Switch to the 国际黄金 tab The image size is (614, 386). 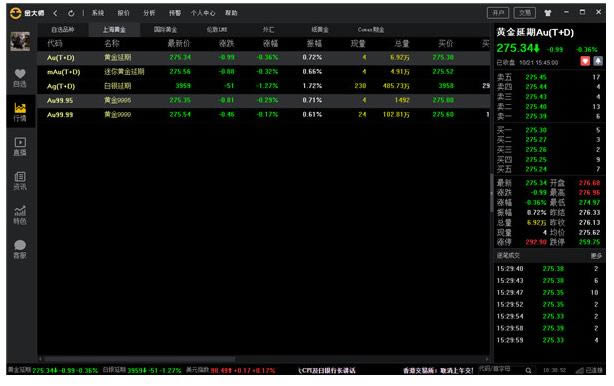(x=165, y=30)
